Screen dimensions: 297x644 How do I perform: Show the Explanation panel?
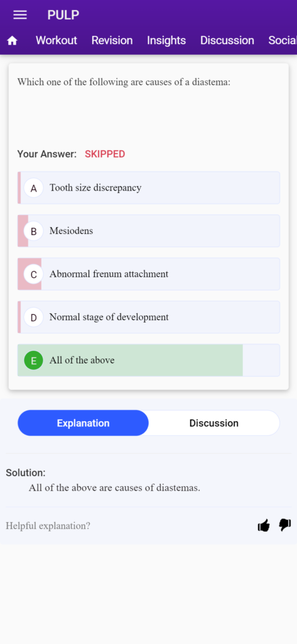coord(84,423)
